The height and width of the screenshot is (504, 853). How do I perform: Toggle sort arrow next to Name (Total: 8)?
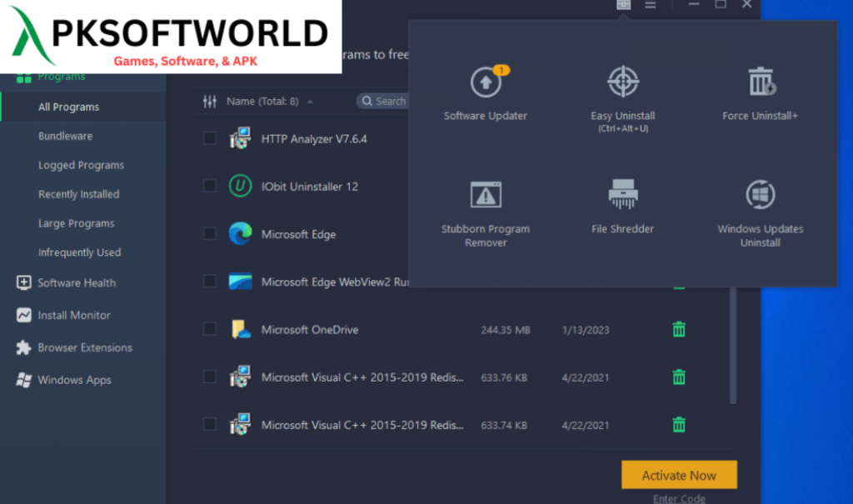click(310, 102)
